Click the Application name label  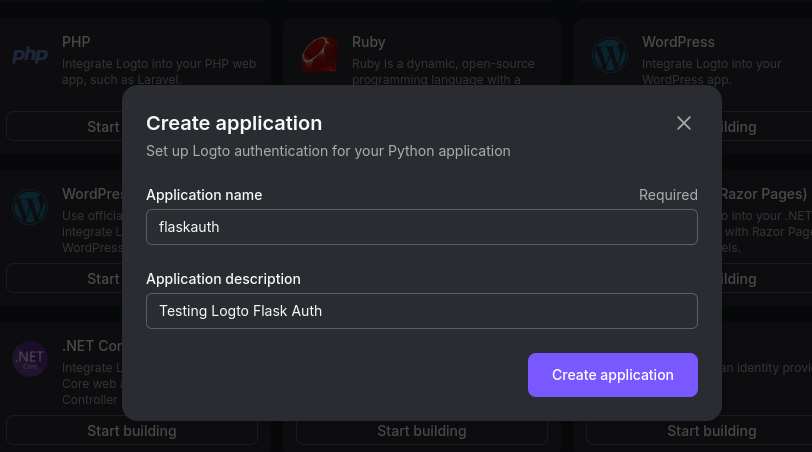(204, 195)
